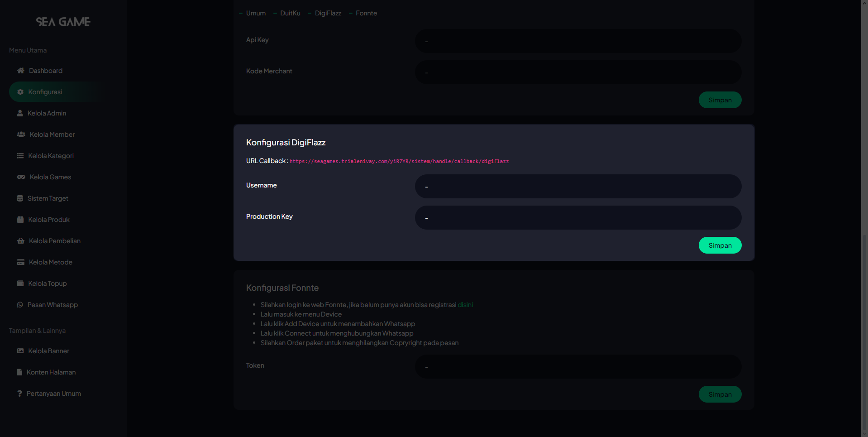The image size is (868, 437).
Task: Jump to the DigiFlazz section tab
Action: (328, 13)
